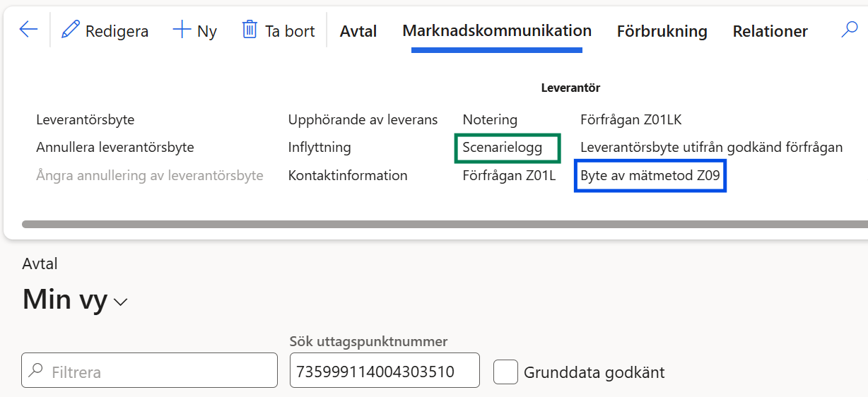Tick the Grunddata godkänt checkbox

click(505, 372)
